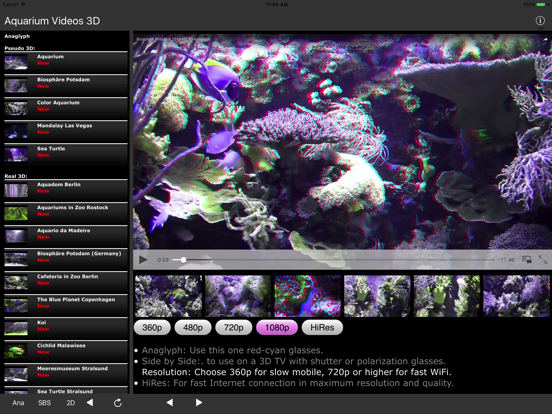Click the 'Pseudo 3D:' section label
The image size is (552, 414).
[x=20, y=48]
